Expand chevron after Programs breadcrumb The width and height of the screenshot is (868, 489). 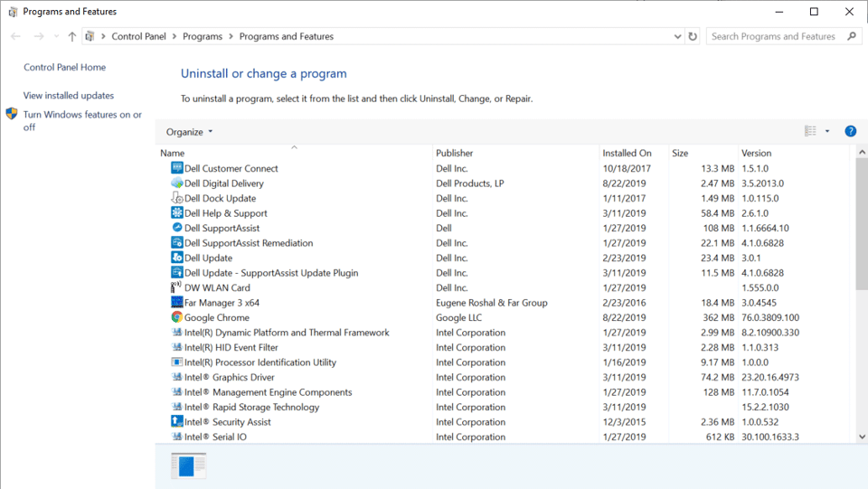pyautogui.click(x=231, y=36)
